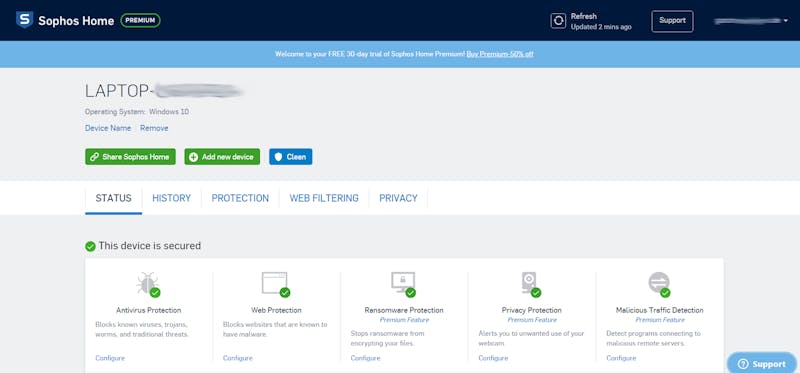
Task: Click the 'Malicious Traffic Detection' card title
Action: pos(660,310)
